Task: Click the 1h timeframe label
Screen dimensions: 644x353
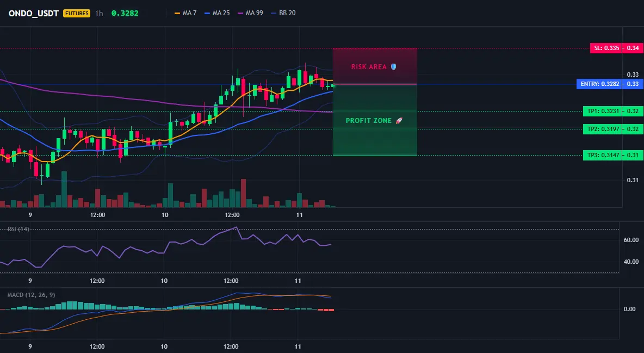Action: (x=99, y=13)
